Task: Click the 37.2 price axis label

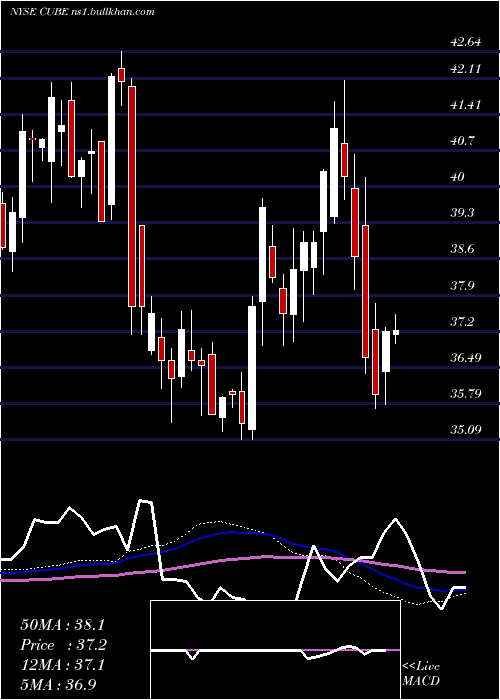Action: click(x=462, y=321)
